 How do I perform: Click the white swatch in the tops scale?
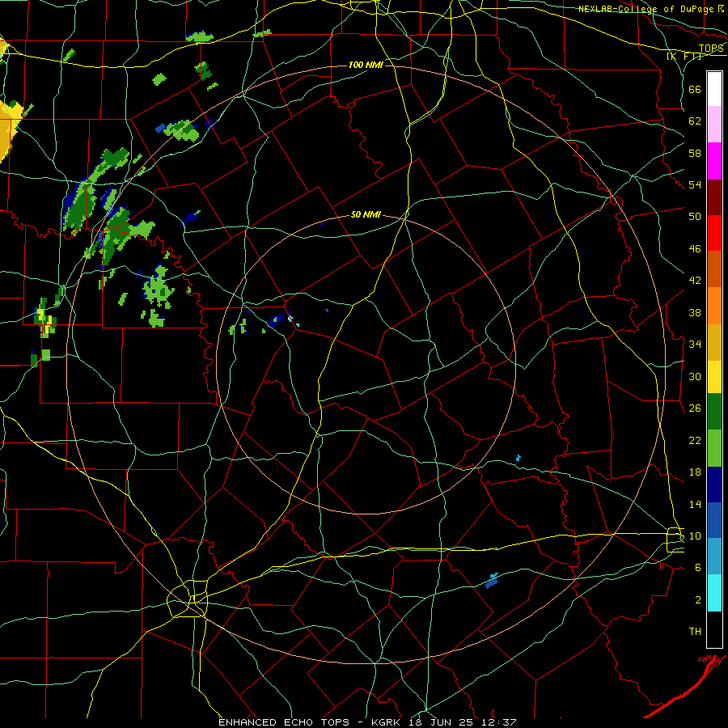pos(714,89)
